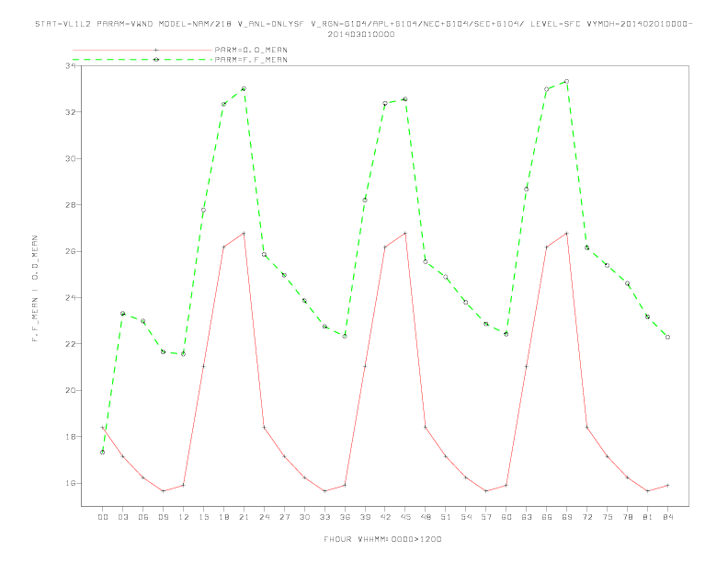Click the title's second line 201403010000
This screenshot has height=563, width=728.
(x=361, y=34)
